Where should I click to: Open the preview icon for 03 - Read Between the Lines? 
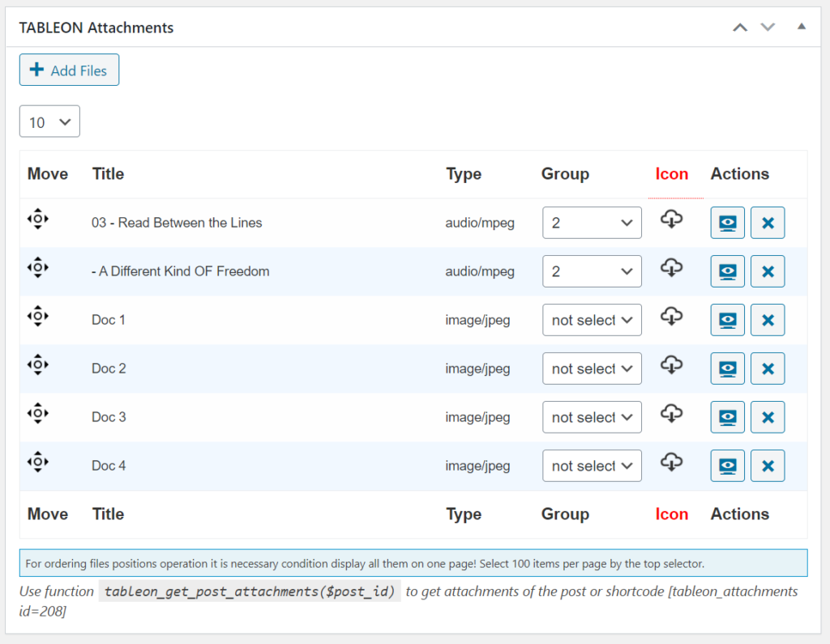coord(727,222)
